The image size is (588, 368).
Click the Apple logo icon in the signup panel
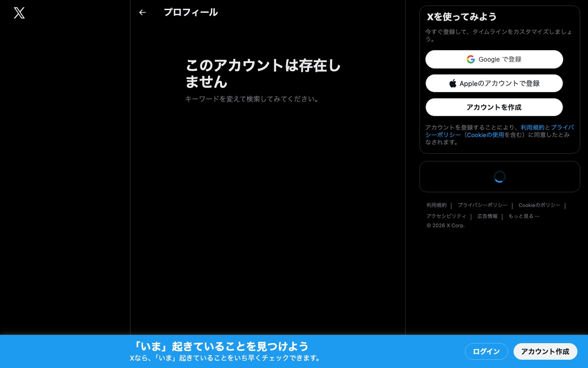[453, 83]
